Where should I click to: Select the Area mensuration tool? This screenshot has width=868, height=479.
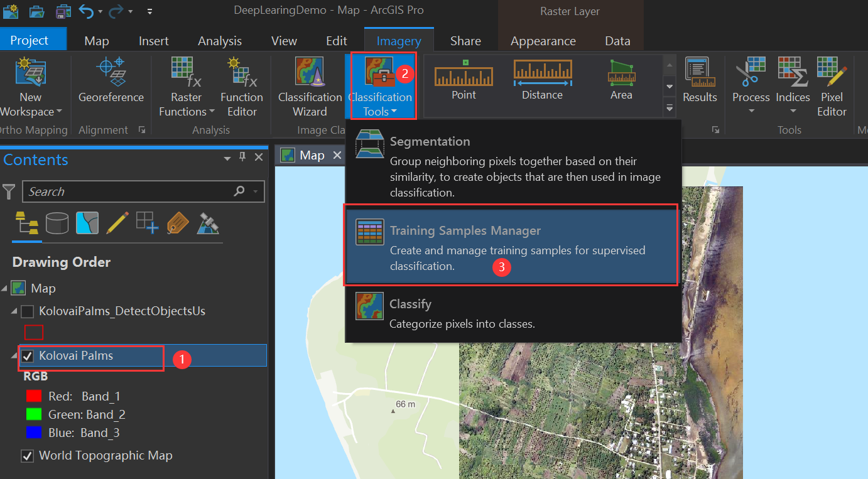click(621, 80)
